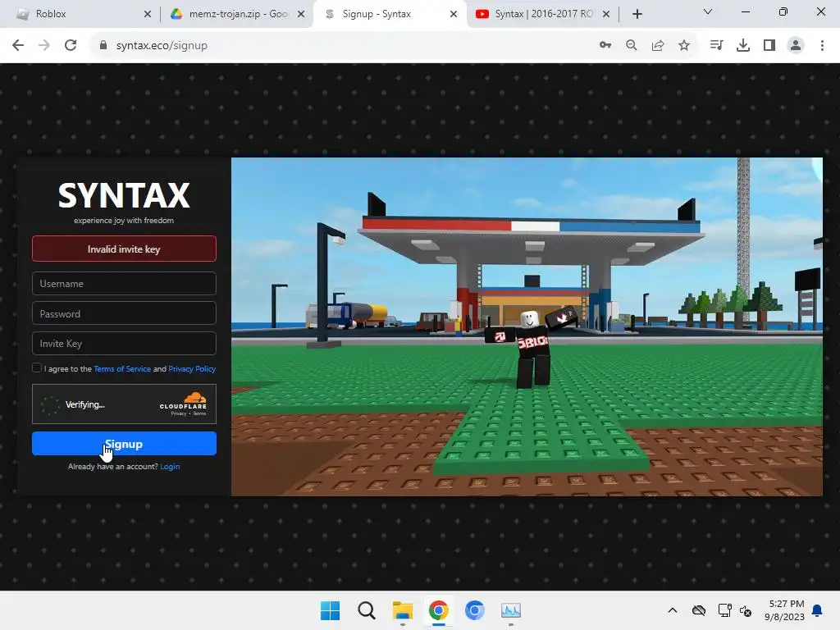
Task: Open a new tab with plus button
Action: pos(637,15)
